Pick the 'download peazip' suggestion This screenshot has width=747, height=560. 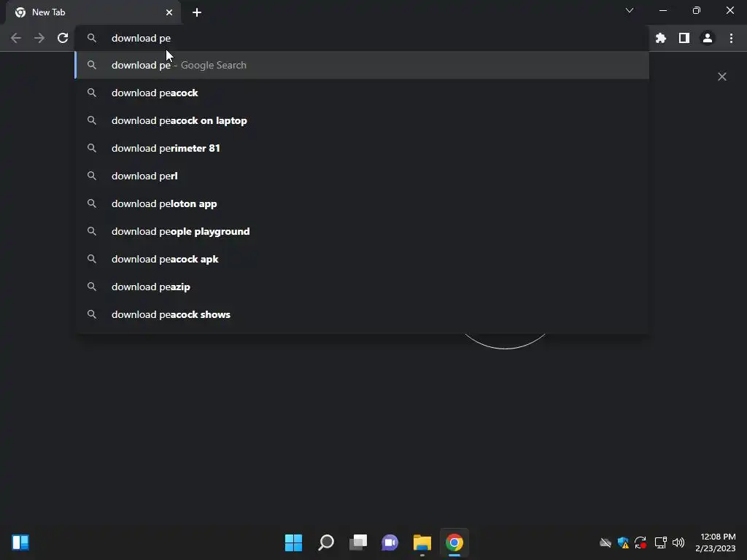pos(362,287)
